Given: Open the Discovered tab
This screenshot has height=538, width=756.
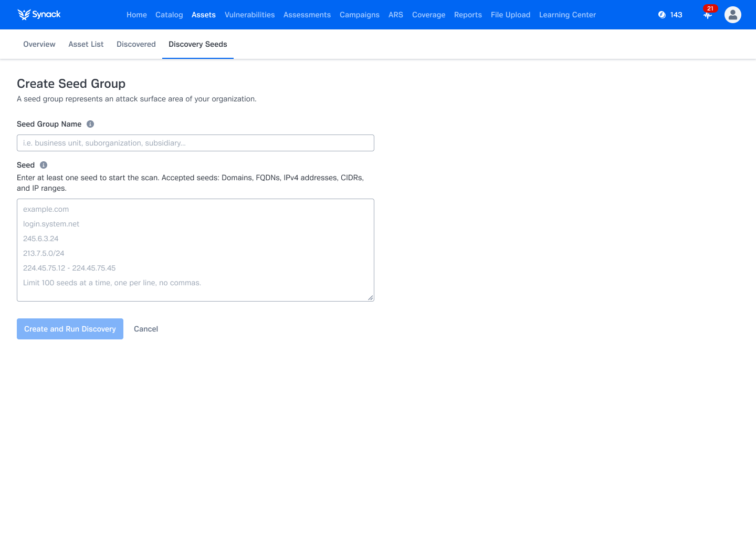Looking at the screenshot, I should point(136,44).
